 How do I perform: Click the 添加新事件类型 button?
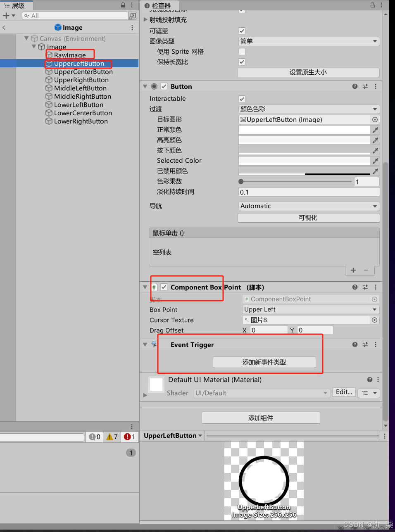264,362
